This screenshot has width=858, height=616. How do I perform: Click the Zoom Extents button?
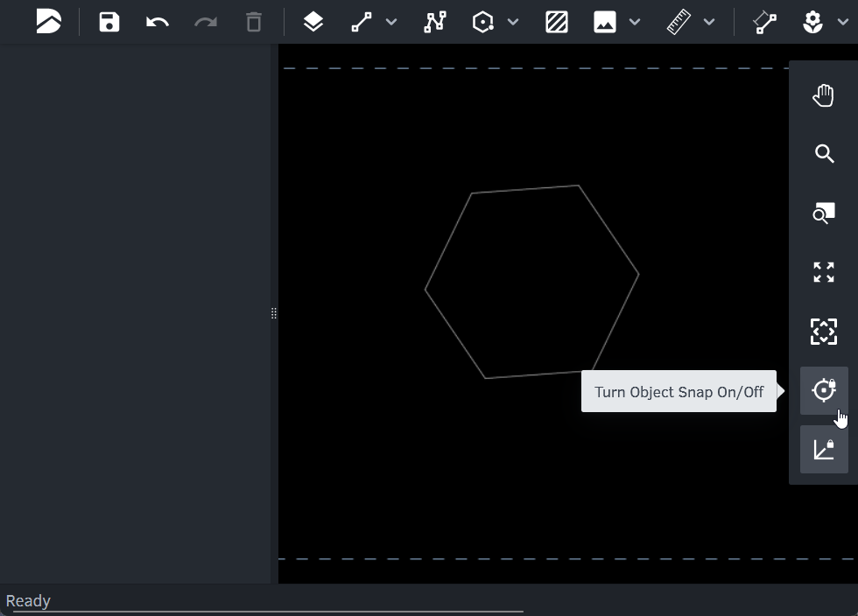click(x=824, y=272)
